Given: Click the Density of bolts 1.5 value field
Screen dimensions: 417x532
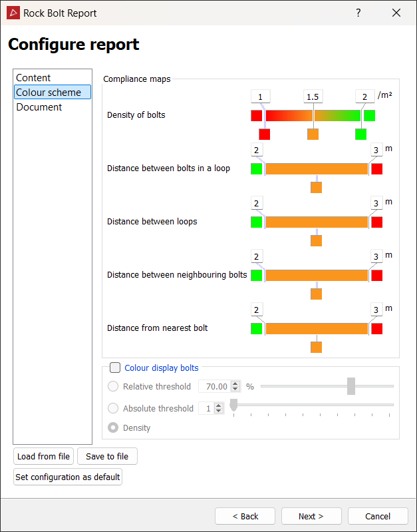Looking at the screenshot, I should click(312, 97).
